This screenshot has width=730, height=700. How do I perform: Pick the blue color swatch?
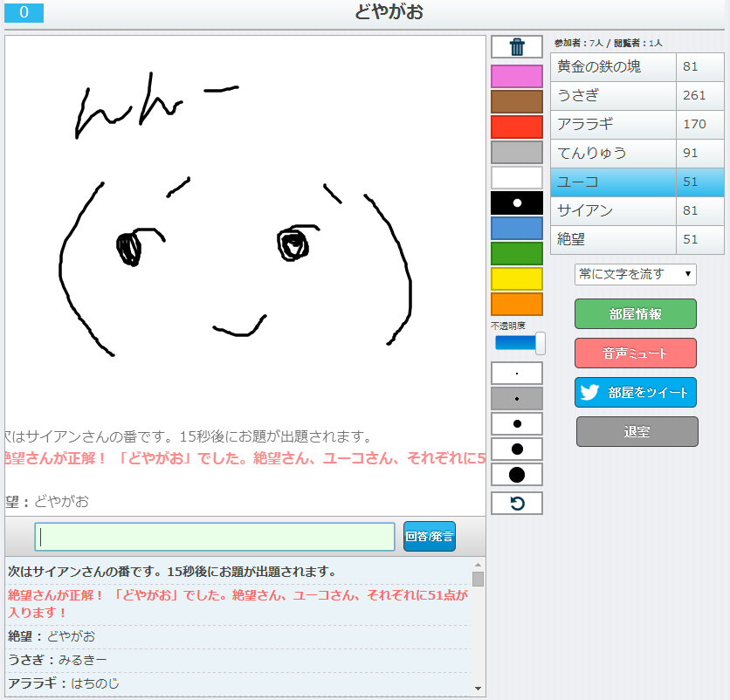pos(517,228)
